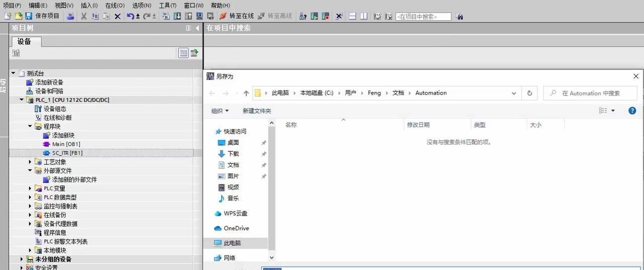The width and height of the screenshot is (644, 270).
Task: Create a new project via toolbar icon
Action: click(8, 16)
